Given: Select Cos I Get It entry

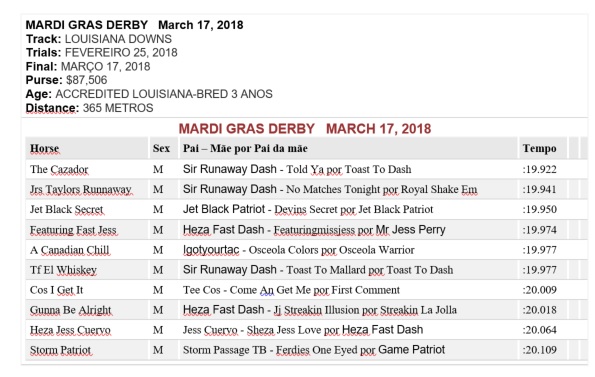Looking at the screenshot, I should point(57,290).
